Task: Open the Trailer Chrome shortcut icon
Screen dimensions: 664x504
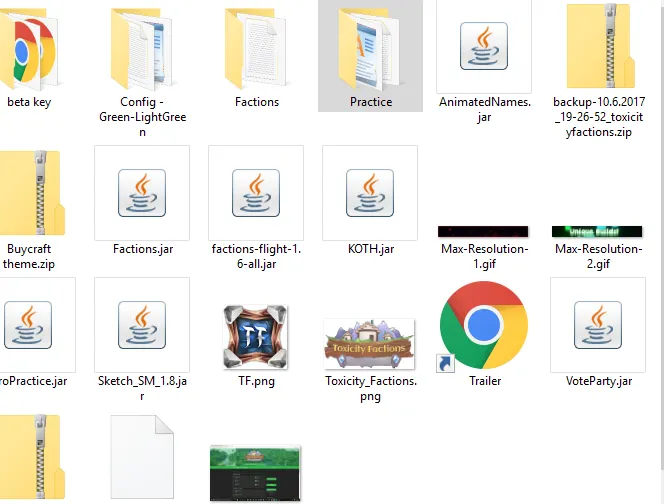Action: (483, 325)
